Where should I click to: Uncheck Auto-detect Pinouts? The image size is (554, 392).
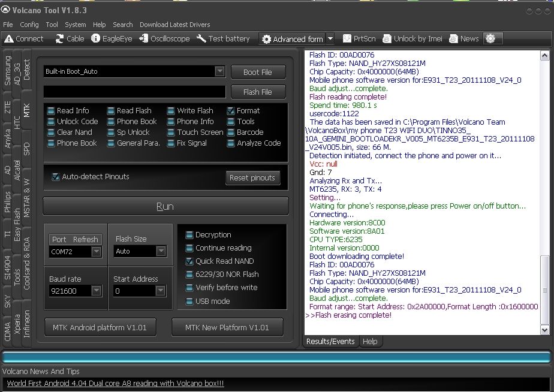tap(56, 177)
